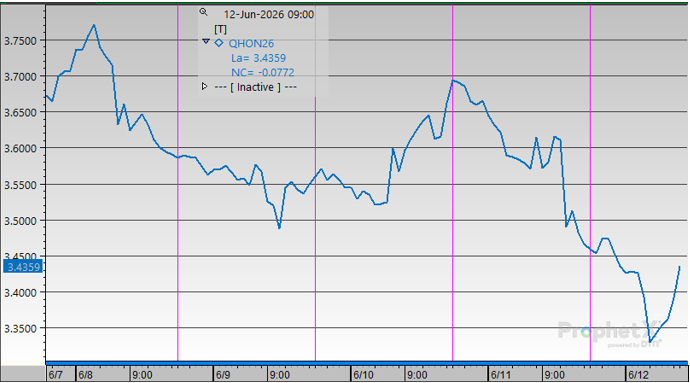Click the 6/12 date axis label

point(638,375)
